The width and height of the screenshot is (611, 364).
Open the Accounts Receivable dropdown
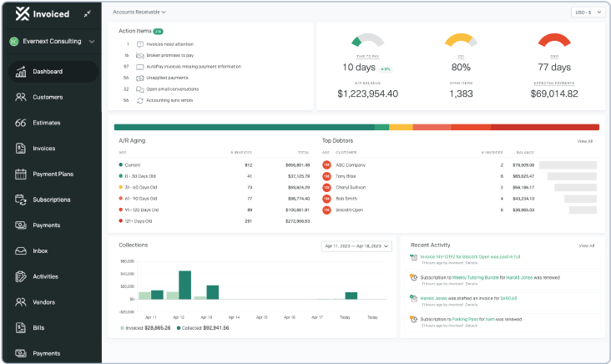(139, 12)
